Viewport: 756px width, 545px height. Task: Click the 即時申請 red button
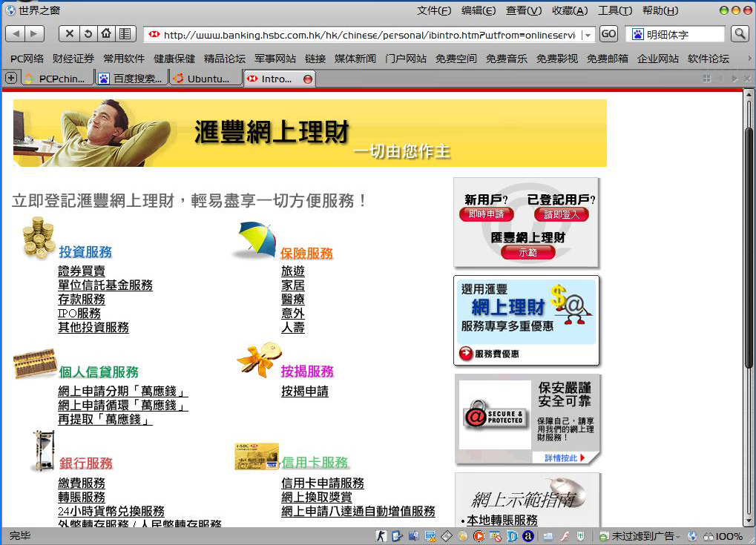pos(486,214)
